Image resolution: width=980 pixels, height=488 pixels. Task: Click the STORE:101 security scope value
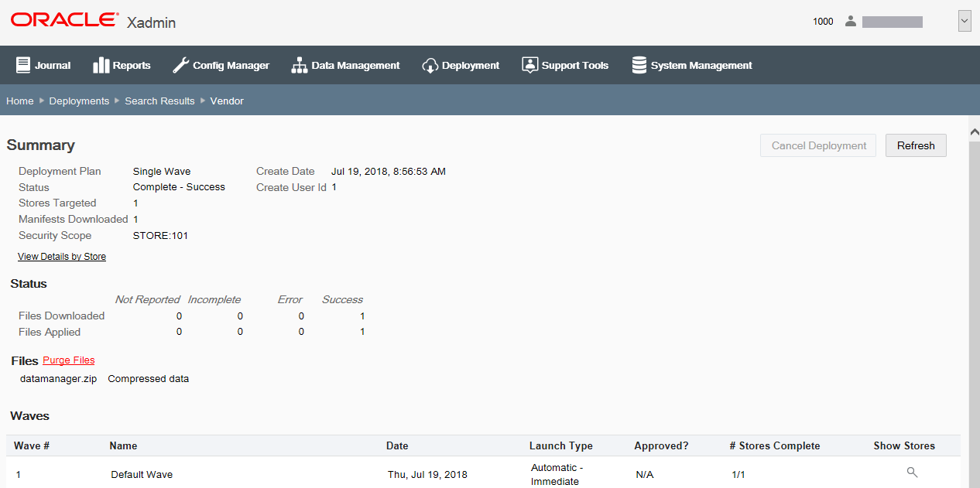click(x=160, y=235)
